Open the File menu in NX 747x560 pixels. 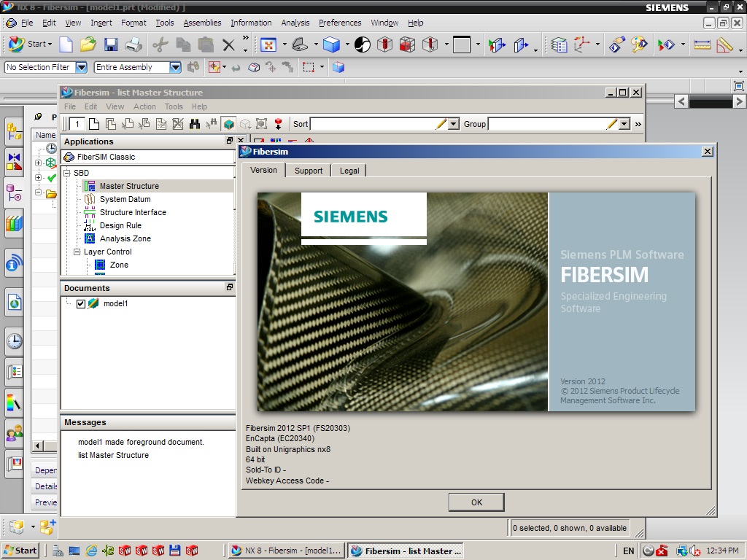(x=27, y=23)
